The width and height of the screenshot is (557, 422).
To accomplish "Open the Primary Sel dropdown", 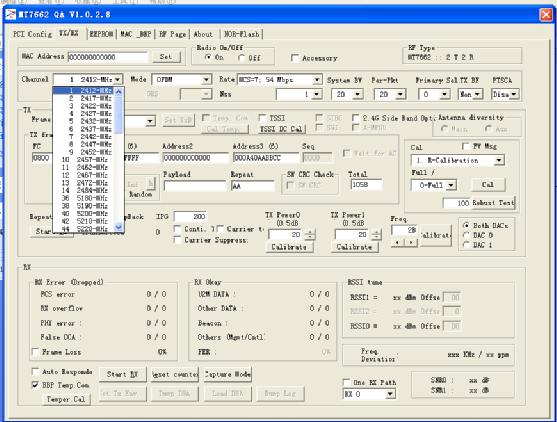I will 444,94.
